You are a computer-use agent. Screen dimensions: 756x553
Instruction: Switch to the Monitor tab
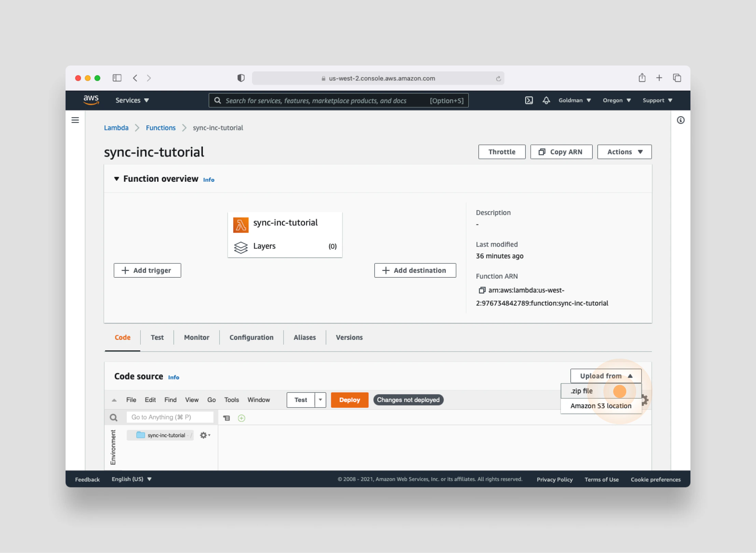point(197,337)
